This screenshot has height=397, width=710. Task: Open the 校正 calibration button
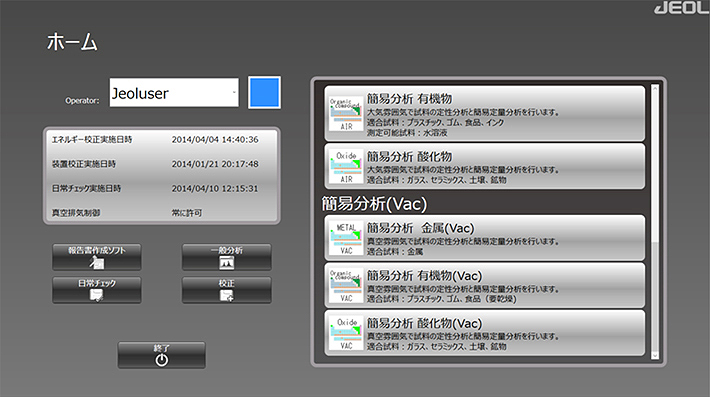(227, 290)
